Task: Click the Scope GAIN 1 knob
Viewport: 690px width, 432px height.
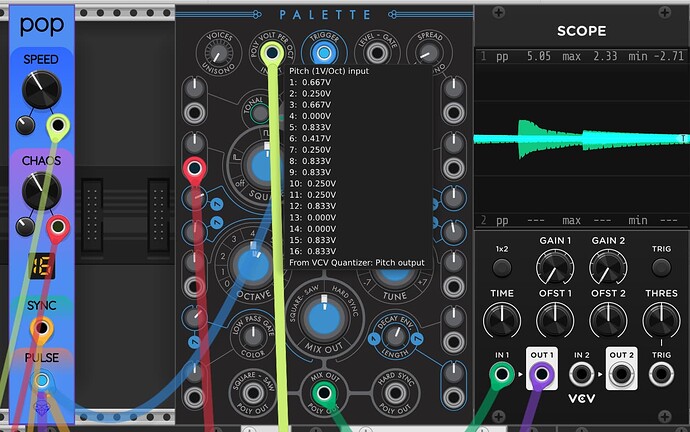Action: pyautogui.click(x=555, y=267)
